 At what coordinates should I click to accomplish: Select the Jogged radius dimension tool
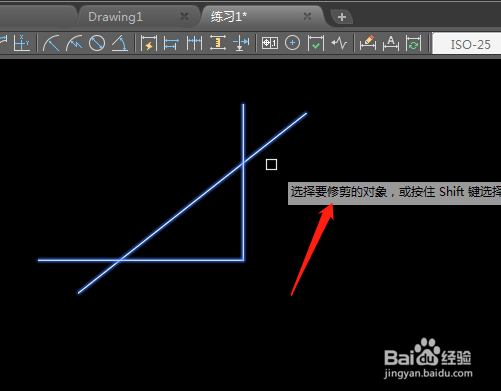tap(74, 43)
